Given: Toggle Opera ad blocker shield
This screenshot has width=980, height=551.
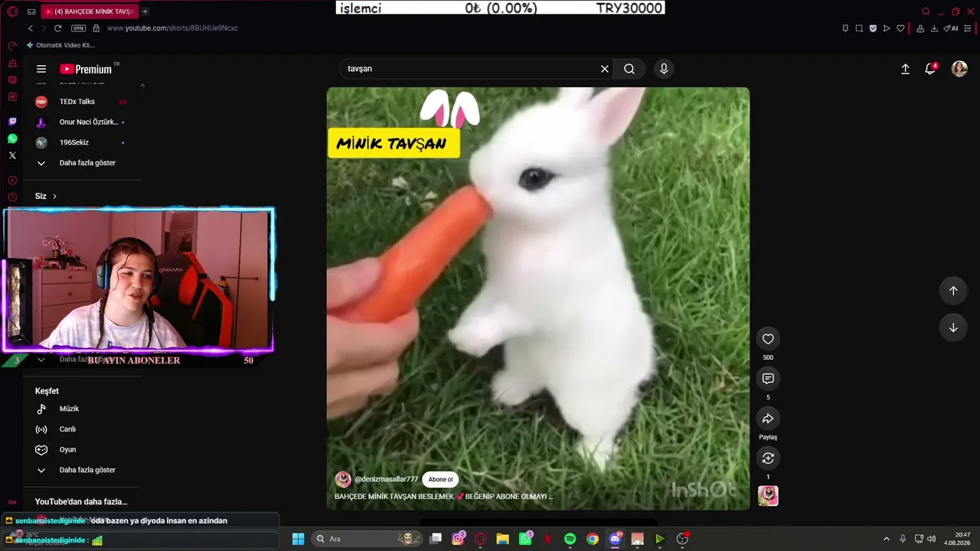Looking at the screenshot, I should pyautogui.click(x=873, y=28).
